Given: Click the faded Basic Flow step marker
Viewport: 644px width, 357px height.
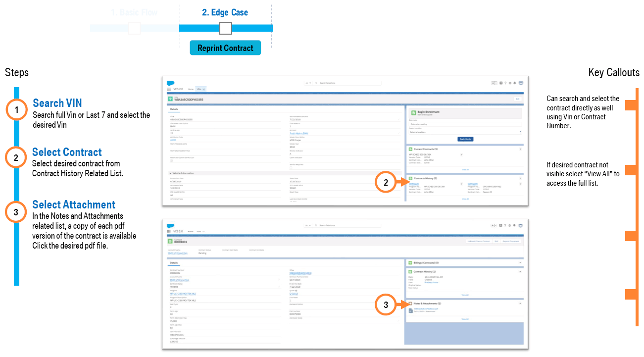Looking at the screenshot, I should click(x=134, y=28).
